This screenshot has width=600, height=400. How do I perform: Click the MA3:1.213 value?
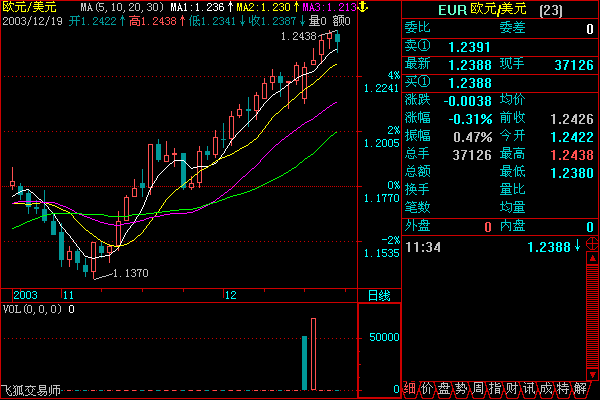click(329, 7)
